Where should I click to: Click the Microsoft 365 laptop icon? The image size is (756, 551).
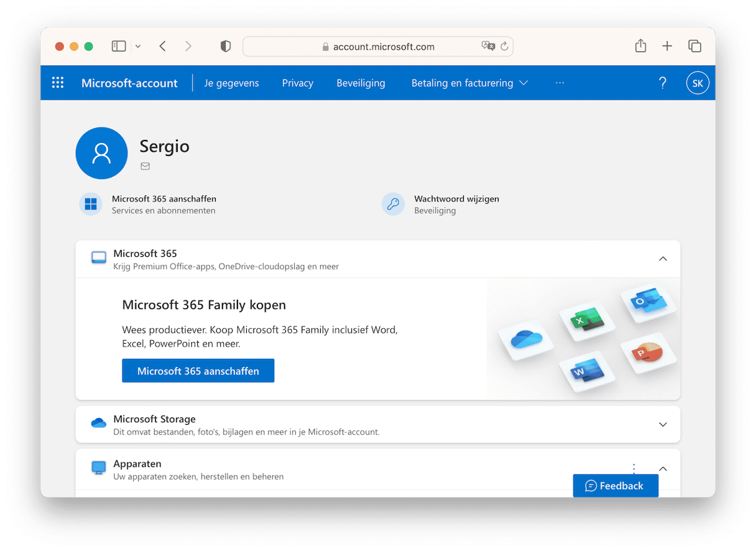[x=99, y=257]
